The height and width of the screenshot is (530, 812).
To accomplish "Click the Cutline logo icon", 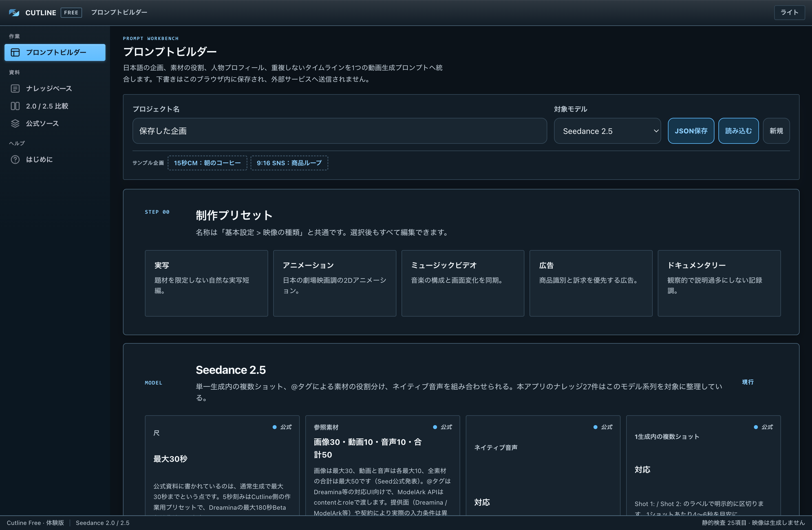I will [14, 13].
